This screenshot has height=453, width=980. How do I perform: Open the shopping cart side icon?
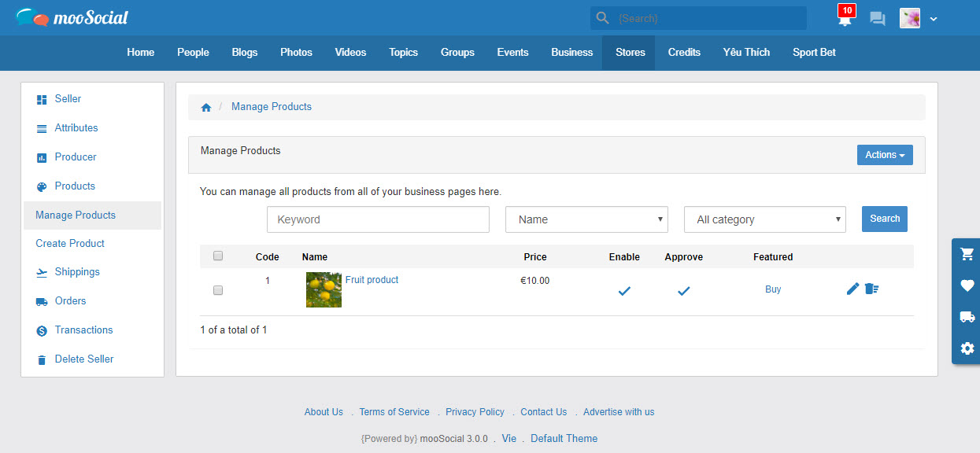(967, 254)
